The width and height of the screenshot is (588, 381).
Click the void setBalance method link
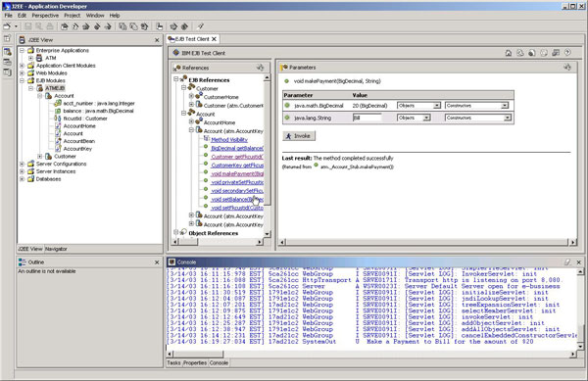(237, 199)
